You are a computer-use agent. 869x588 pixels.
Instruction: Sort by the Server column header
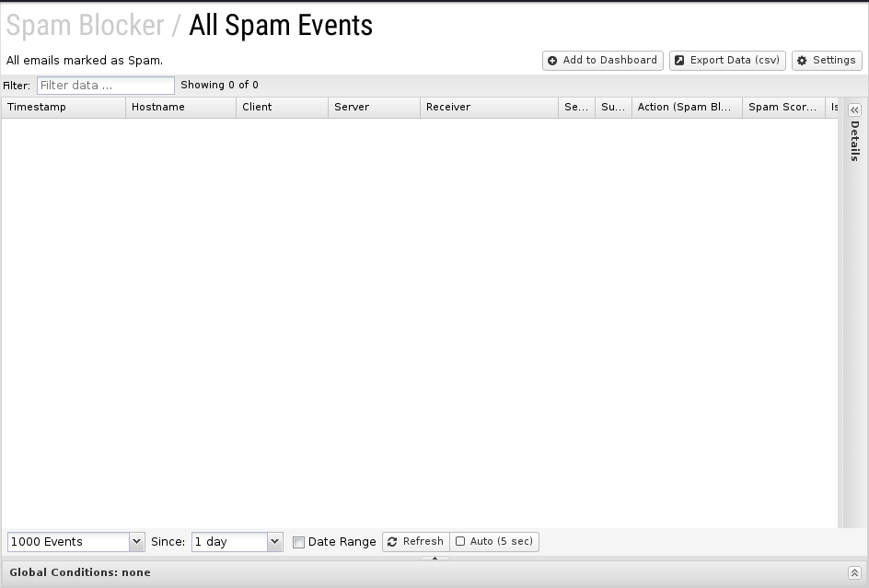tap(374, 108)
